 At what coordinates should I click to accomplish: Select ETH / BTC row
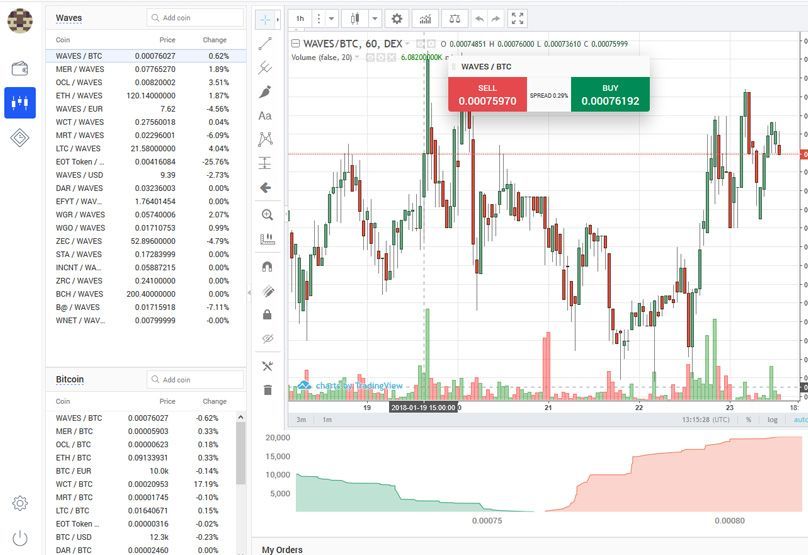(140, 458)
